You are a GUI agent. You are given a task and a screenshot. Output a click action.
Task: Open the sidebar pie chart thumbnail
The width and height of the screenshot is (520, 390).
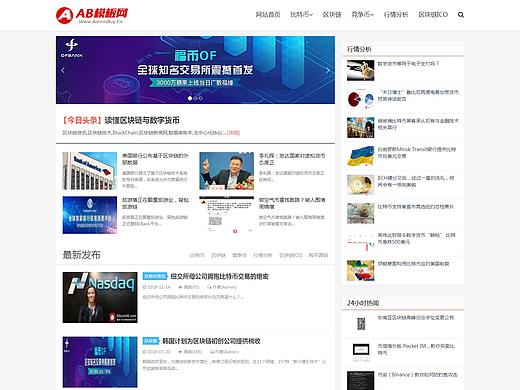[x=361, y=99]
